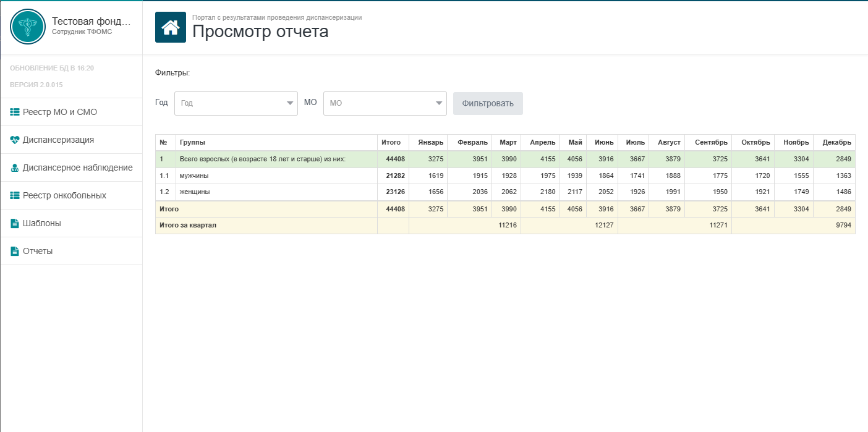
Task: Click the list icon beside Реестр онкобольных
Action: [15, 196]
